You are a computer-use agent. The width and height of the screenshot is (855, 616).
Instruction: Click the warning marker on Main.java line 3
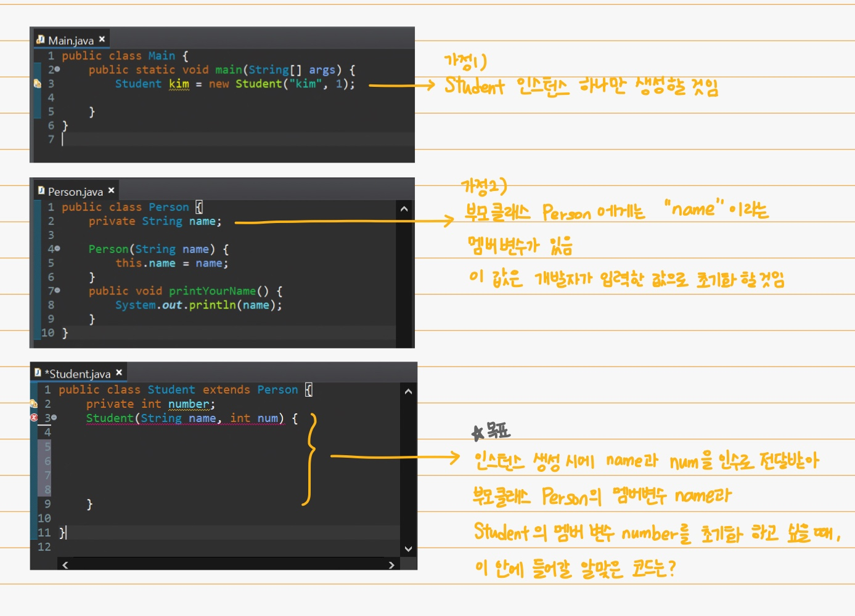coord(37,83)
